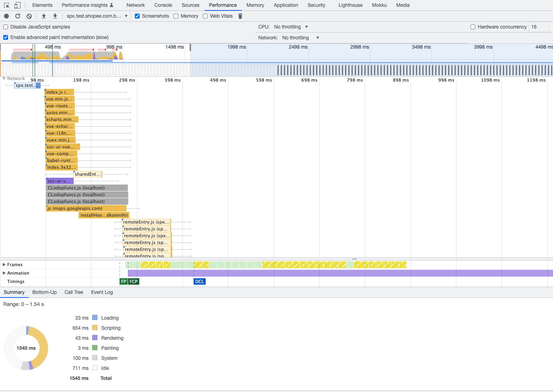Viewport: 553px width, 392px height.
Task: Open the Console tab
Action: [163, 5]
